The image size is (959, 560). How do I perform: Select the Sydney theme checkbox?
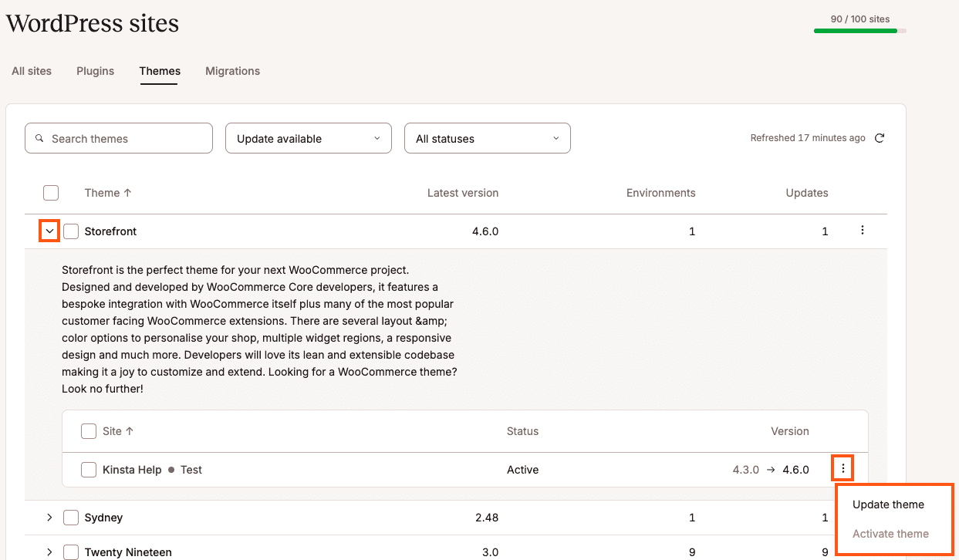click(71, 518)
